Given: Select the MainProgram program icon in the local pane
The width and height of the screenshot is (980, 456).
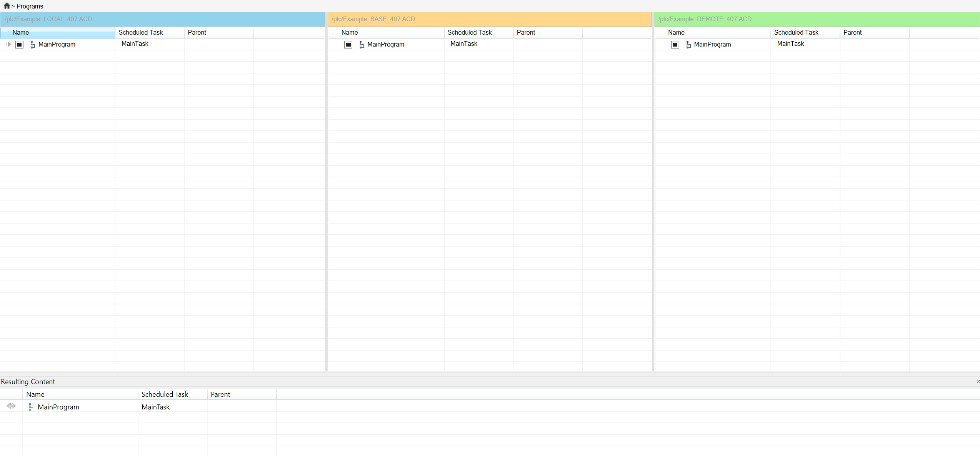Looking at the screenshot, I should pyautogui.click(x=33, y=44).
